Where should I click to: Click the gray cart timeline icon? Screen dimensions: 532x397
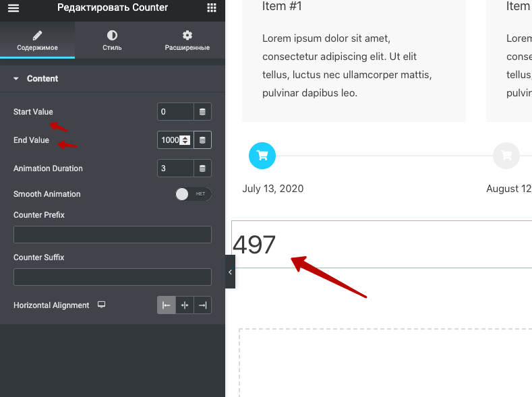[506, 156]
